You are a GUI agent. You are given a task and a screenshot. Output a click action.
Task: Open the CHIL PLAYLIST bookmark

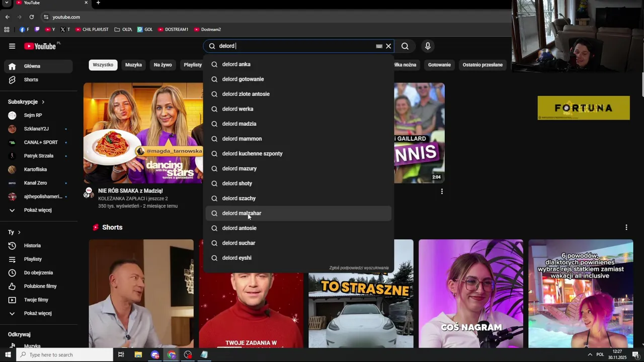pyautogui.click(x=92, y=30)
